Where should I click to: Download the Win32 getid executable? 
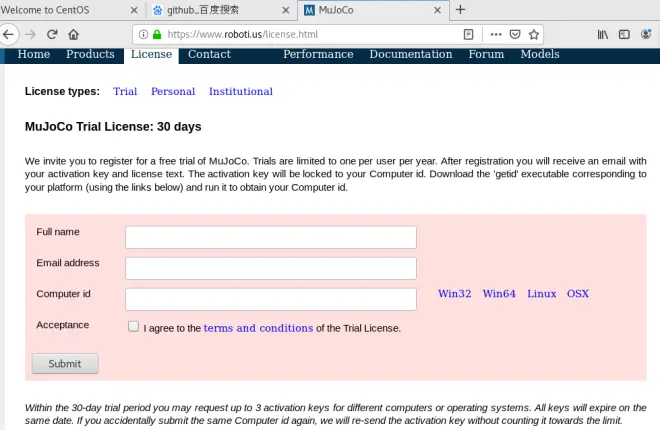(455, 294)
